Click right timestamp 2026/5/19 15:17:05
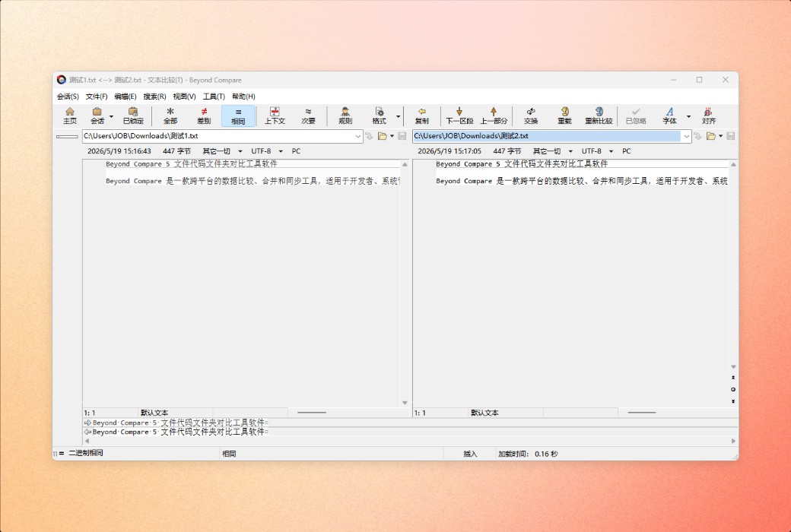The width and height of the screenshot is (791, 532). (450, 151)
